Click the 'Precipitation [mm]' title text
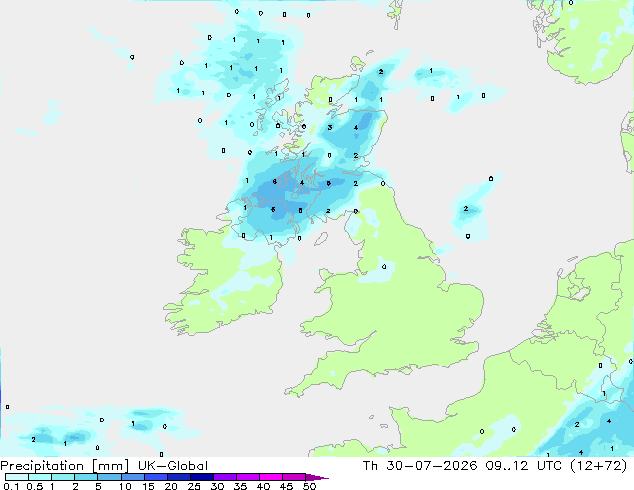Image resolution: width=634 pixels, height=490 pixels. click(65, 466)
